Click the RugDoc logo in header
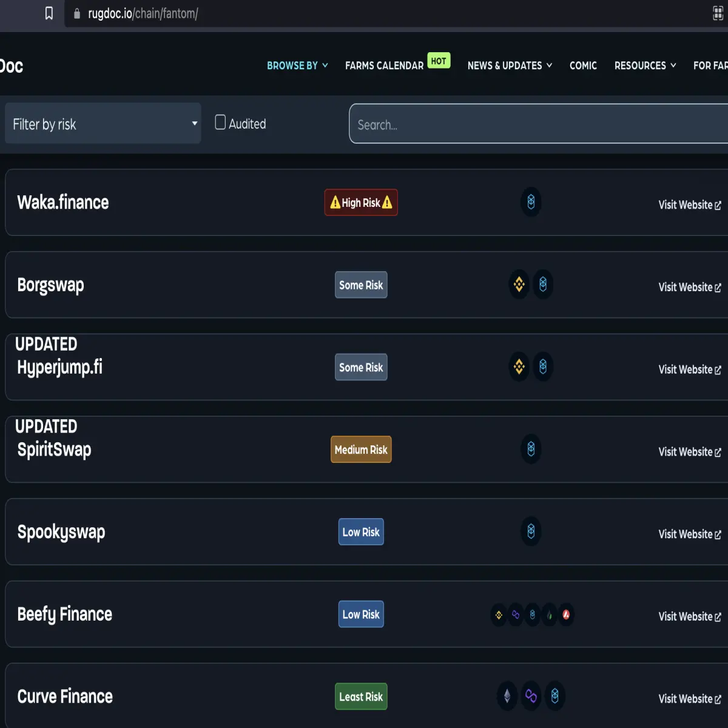This screenshot has width=728, height=728. tap(12, 66)
